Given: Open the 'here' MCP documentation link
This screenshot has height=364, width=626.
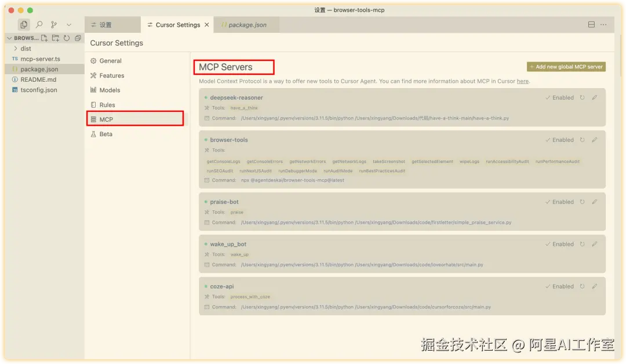Looking at the screenshot, I should pyautogui.click(x=522, y=81).
